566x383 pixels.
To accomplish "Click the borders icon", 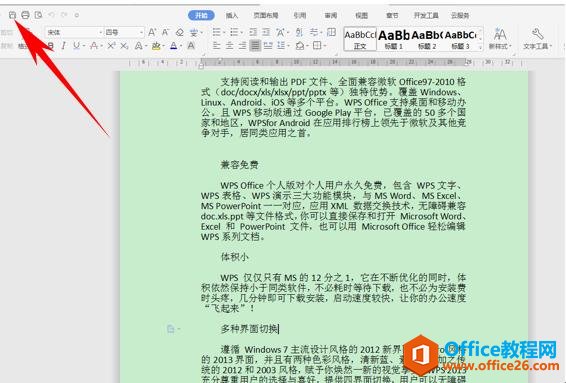I will pyautogui.click(x=317, y=45).
